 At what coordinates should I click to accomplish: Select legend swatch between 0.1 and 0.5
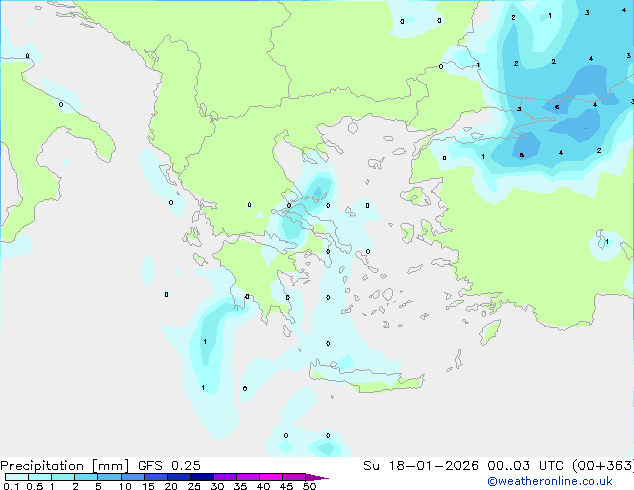point(17,477)
